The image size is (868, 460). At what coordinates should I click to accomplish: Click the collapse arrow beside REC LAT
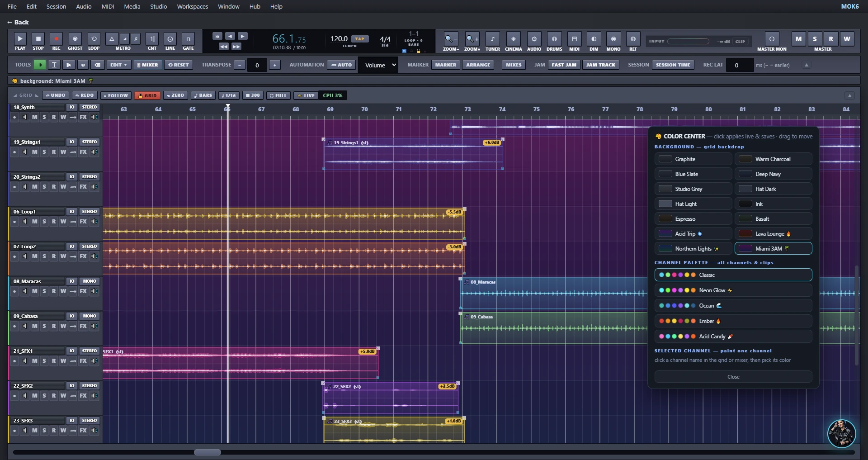point(806,65)
